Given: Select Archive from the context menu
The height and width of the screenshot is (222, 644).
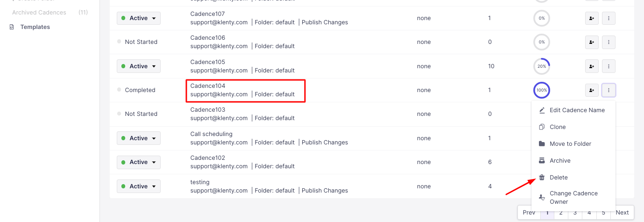Looking at the screenshot, I should tap(560, 161).
